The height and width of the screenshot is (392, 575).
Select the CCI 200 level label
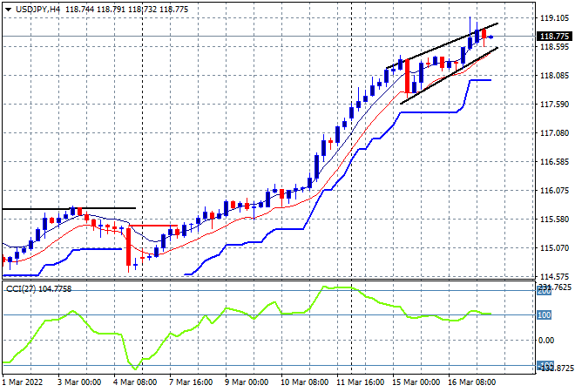coord(545,291)
